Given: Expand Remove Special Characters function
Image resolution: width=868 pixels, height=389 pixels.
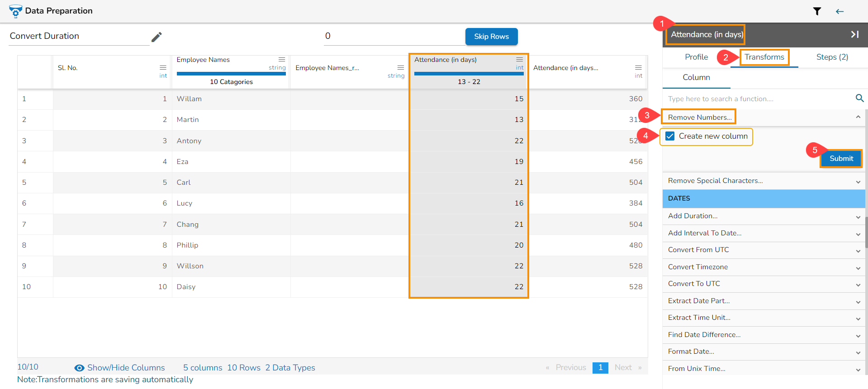Looking at the screenshot, I should click(x=858, y=181).
